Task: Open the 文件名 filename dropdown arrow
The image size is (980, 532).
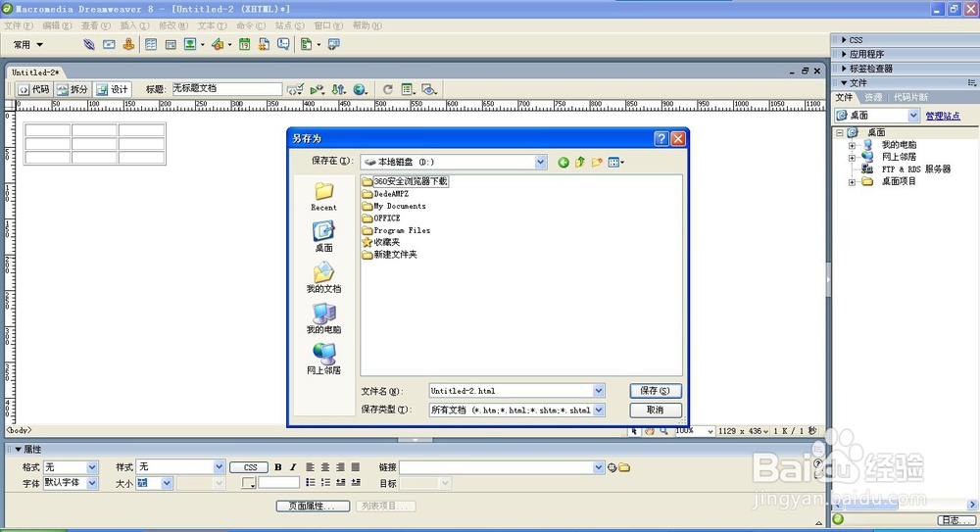Action: click(x=599, y=391)
